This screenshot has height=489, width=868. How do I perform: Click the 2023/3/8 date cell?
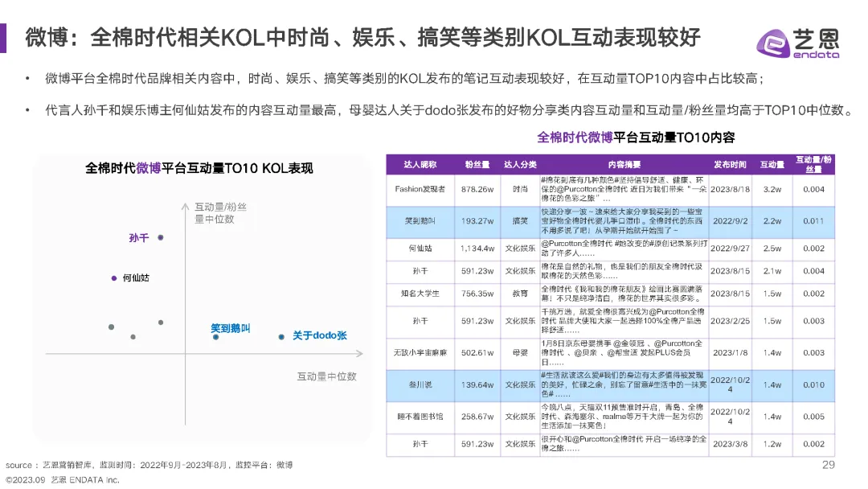point(730,444)
